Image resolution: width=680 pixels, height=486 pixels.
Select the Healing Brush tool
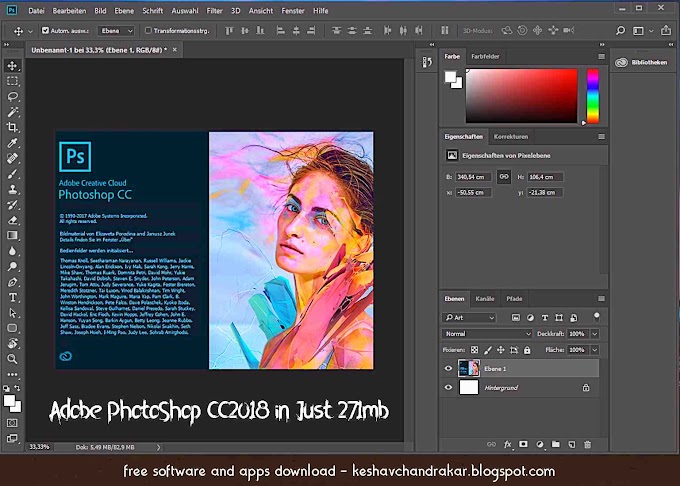12,158
